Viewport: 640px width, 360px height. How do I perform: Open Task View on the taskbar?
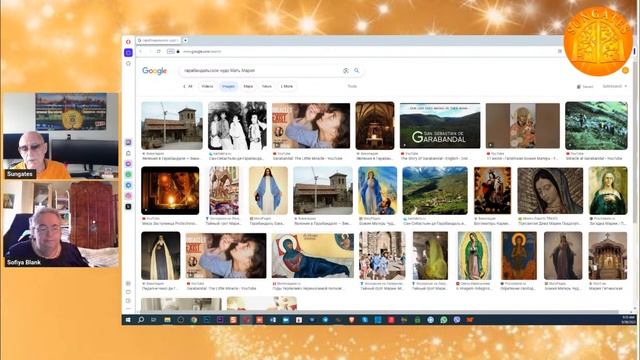pyautogui.click(x=154, y=320)
